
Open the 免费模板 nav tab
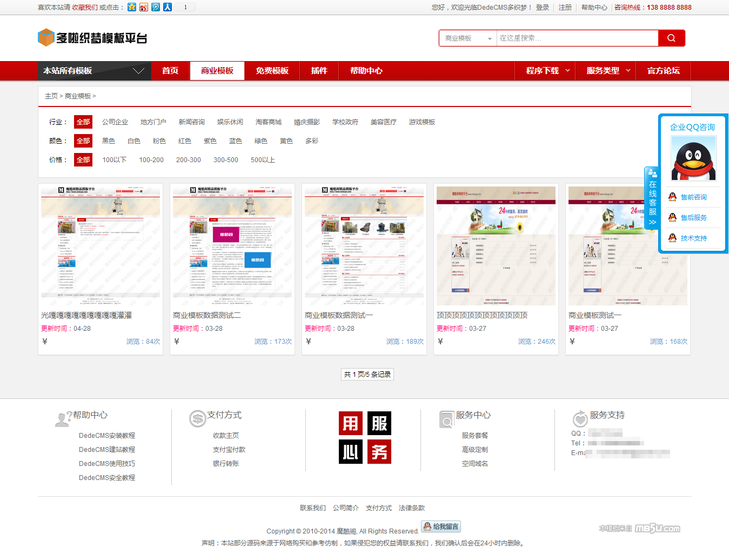pos(272,71)
